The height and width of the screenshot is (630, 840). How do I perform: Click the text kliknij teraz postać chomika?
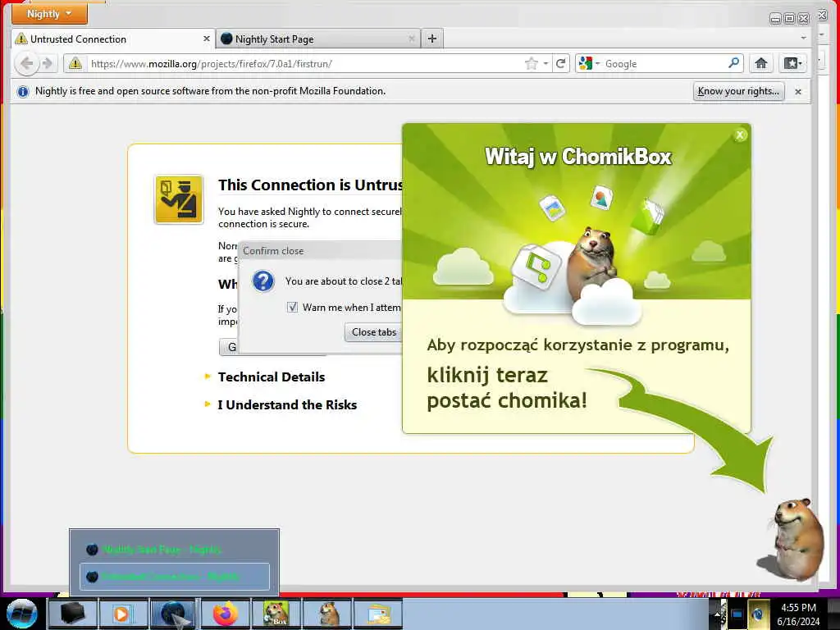tap(507, 388)
